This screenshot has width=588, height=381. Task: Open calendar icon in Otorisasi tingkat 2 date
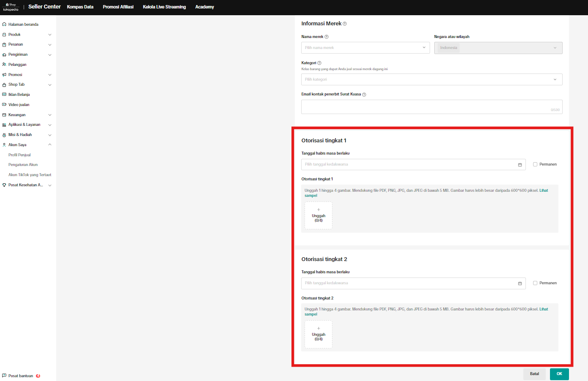tap(520, 283)
